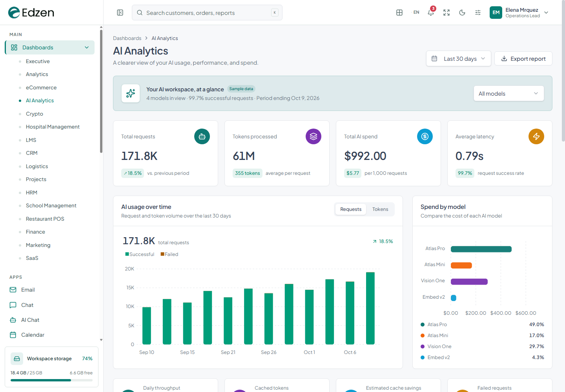Click the Tokens processed layers icon

point(313,136)
